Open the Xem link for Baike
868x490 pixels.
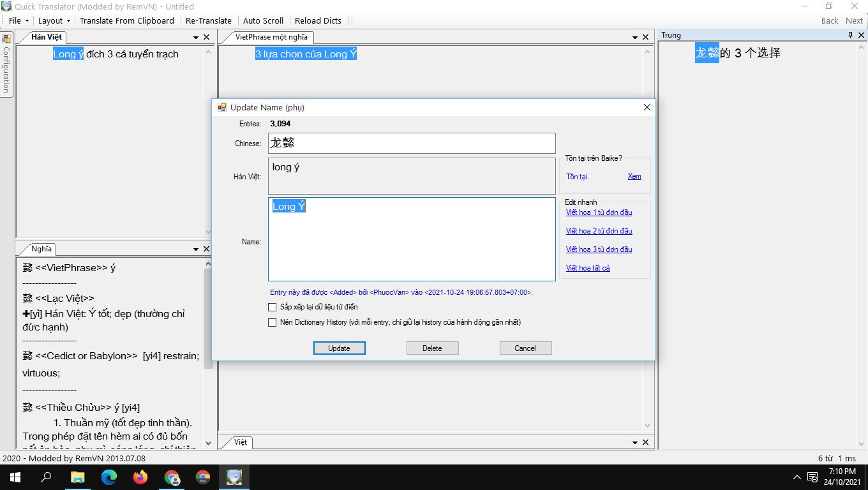(634, 177)
